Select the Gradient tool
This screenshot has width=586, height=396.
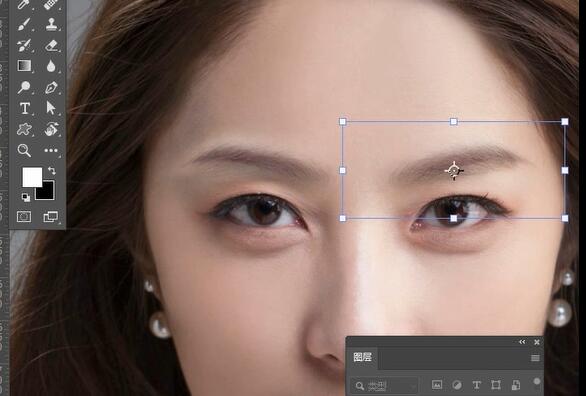24,66
